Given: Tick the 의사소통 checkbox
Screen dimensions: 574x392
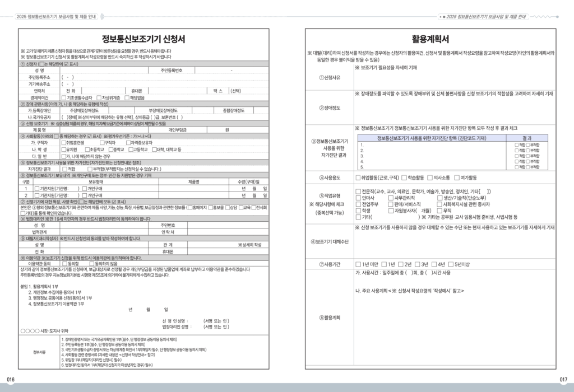Looking at the screenshot, I should pos(430,178).
